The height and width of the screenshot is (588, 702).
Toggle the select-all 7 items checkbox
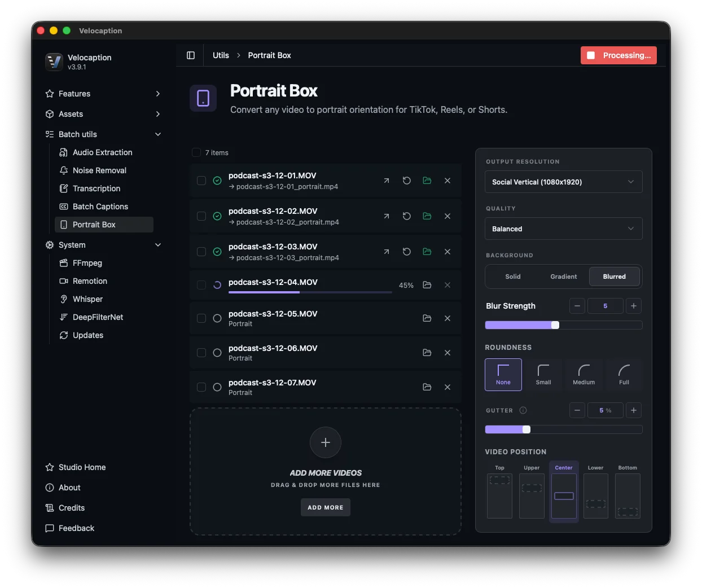click(196, 152)
